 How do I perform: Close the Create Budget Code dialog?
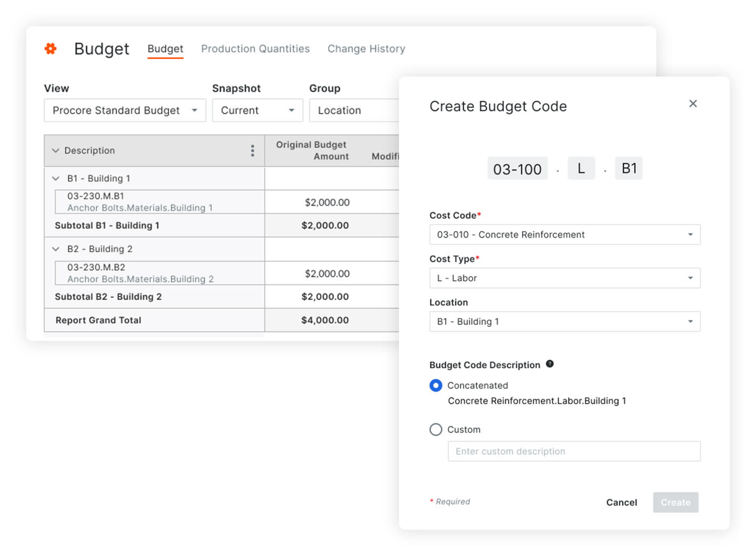693,104
